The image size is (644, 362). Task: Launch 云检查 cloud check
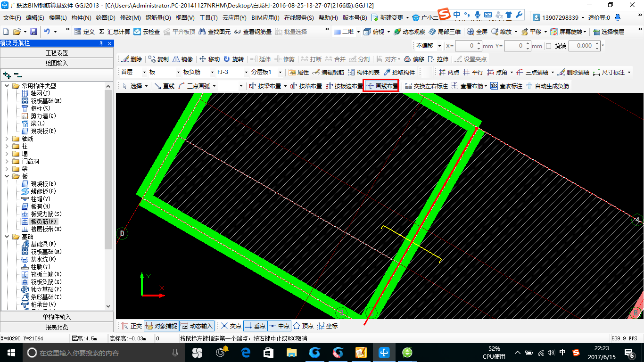point(147,32)
